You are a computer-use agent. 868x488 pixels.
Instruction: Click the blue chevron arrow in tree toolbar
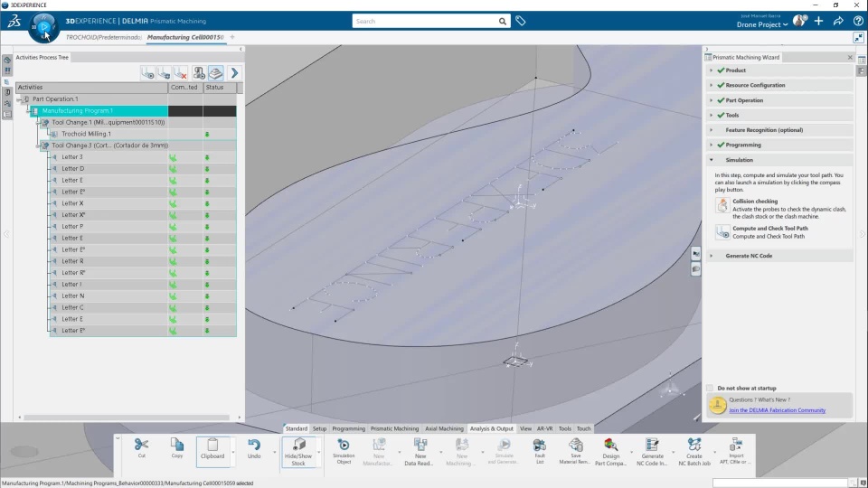tap(234, 73)
